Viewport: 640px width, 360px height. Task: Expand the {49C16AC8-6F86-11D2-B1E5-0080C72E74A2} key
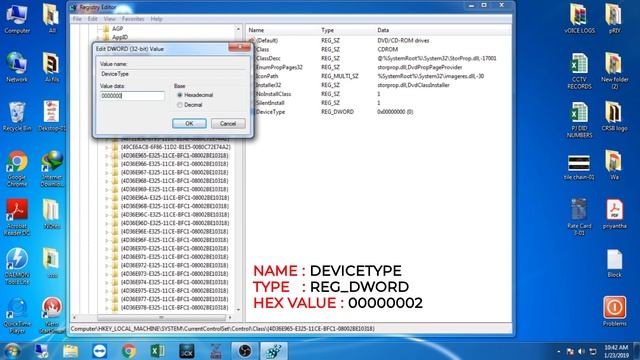(107, 147)
